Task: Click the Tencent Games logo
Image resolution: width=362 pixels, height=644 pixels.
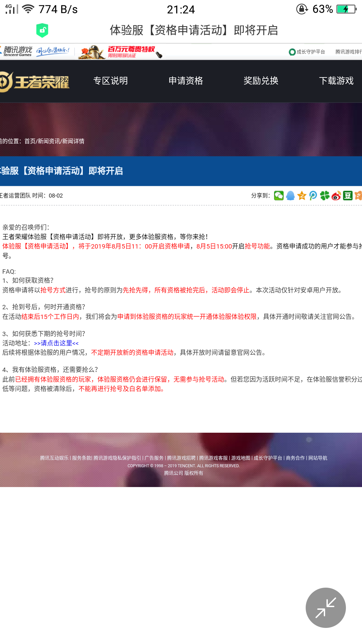Action: 17,51
